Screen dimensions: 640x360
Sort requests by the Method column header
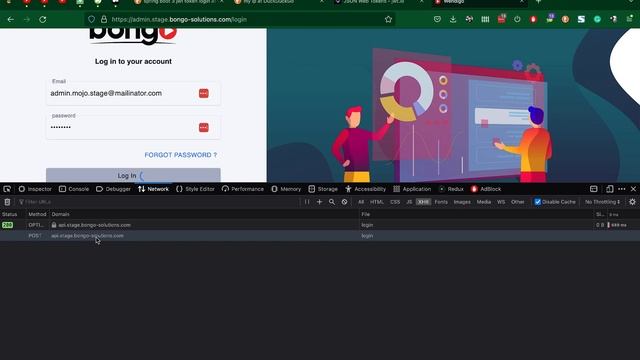pos(37,214)
